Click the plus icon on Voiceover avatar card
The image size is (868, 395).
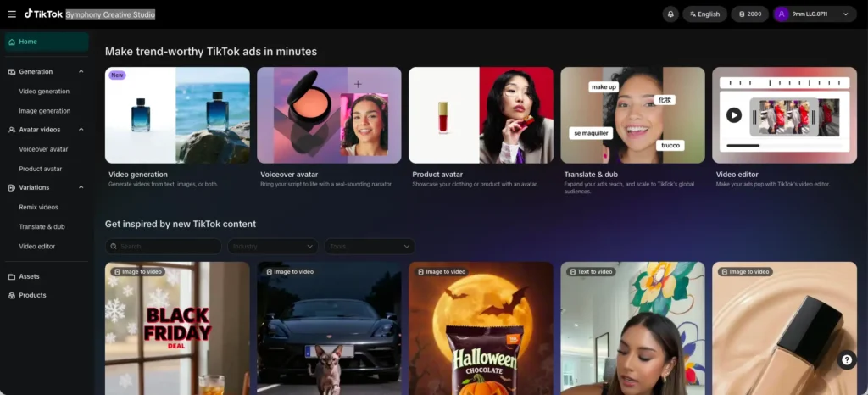point(359,84)
